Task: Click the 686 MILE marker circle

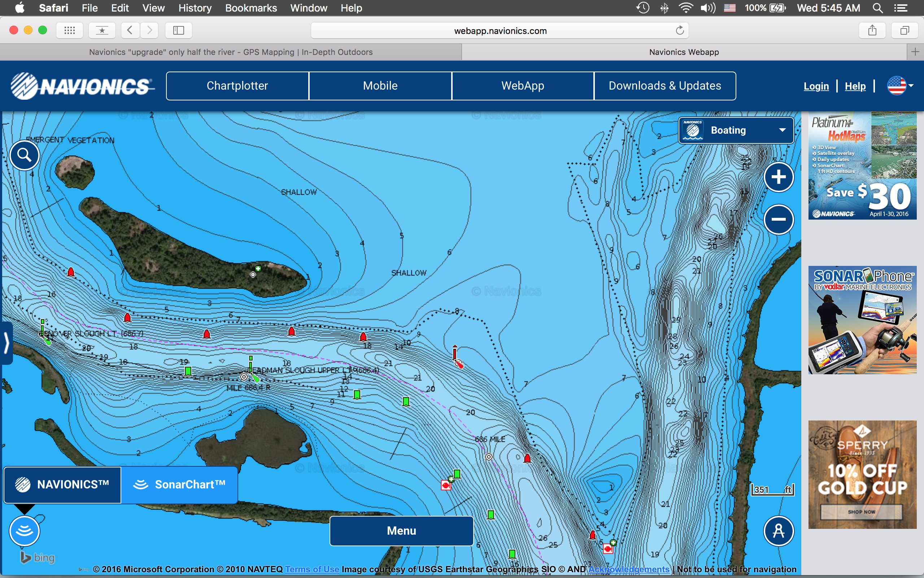Action: (x=489, y=457)
